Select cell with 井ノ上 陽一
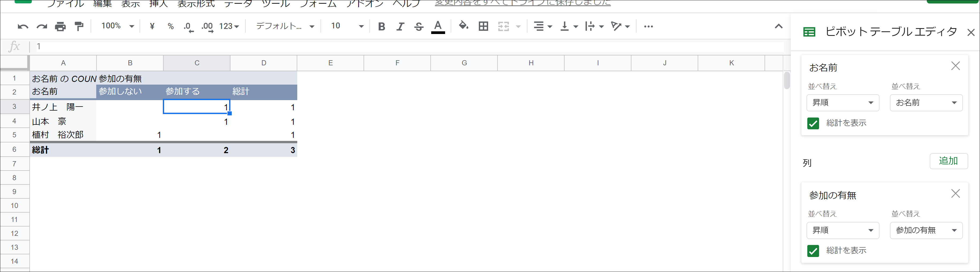 63,107
